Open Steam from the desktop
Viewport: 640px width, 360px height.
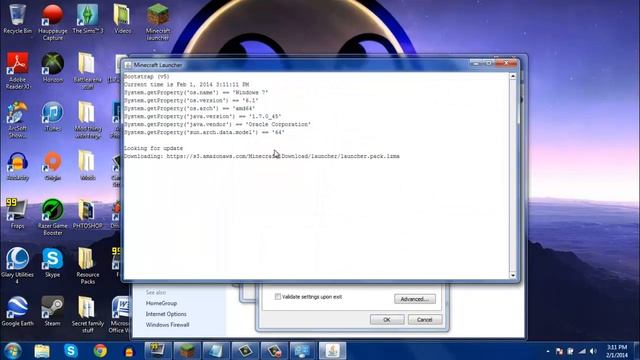pyautogui.click(x=53, y=311)
